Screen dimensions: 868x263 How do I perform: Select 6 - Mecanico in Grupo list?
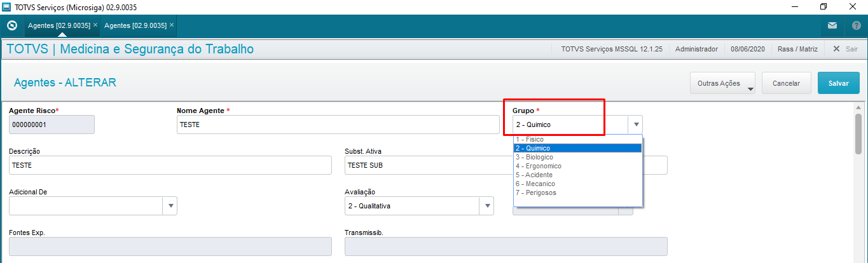pyautogui.click(x=577, y=184)
